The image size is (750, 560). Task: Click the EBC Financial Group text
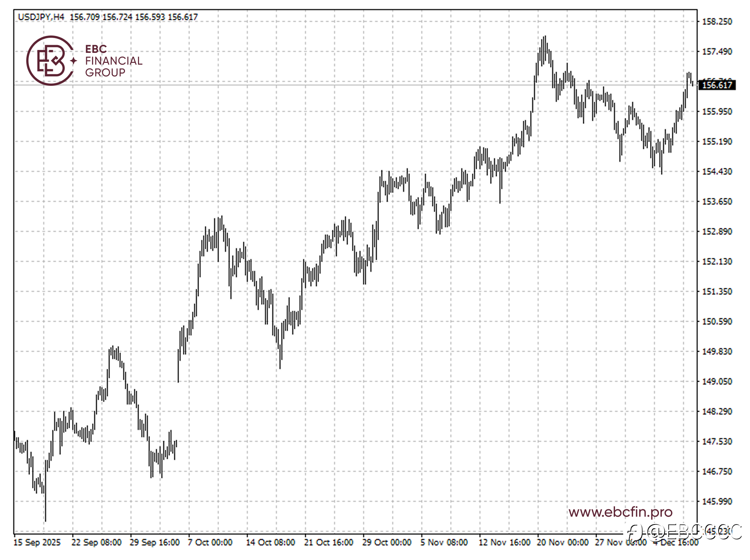click(x=113, y=61)
